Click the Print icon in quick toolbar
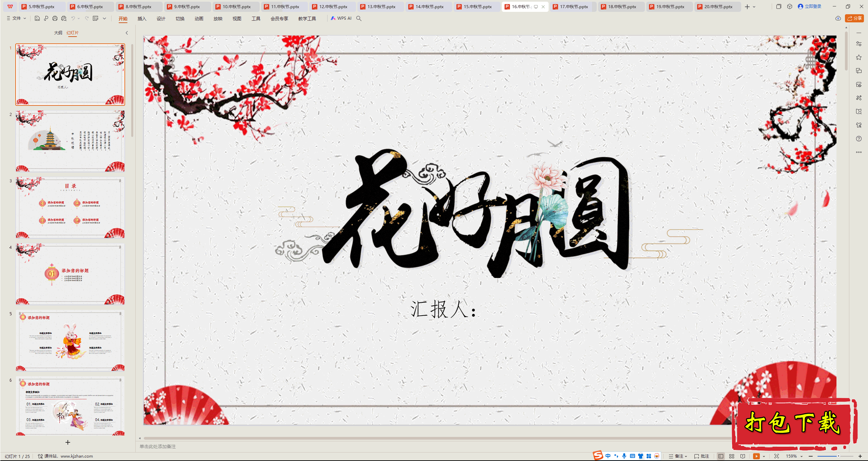 click(55, 18)
